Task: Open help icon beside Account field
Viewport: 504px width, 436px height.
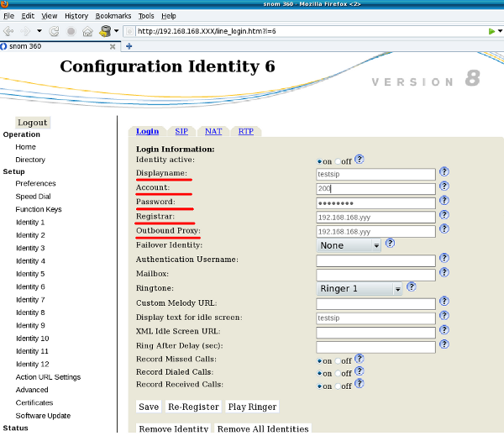Action: (444, 186)
